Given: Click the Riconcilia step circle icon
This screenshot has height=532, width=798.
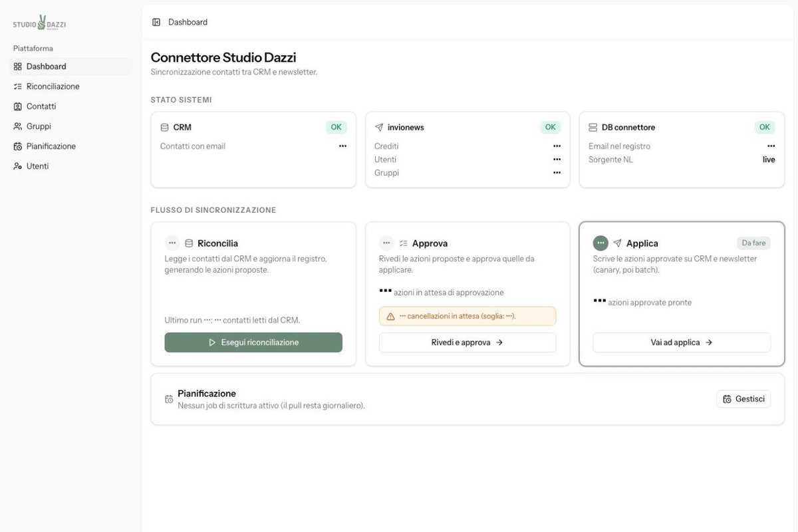Looking at the screenshot, I should [x=172, y=243].
